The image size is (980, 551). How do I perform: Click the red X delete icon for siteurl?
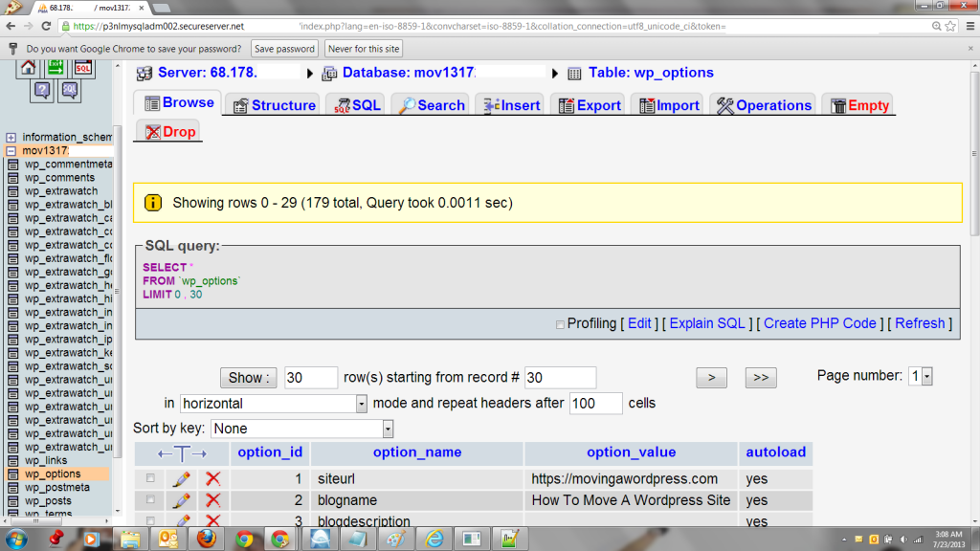[x=213, y=479]
